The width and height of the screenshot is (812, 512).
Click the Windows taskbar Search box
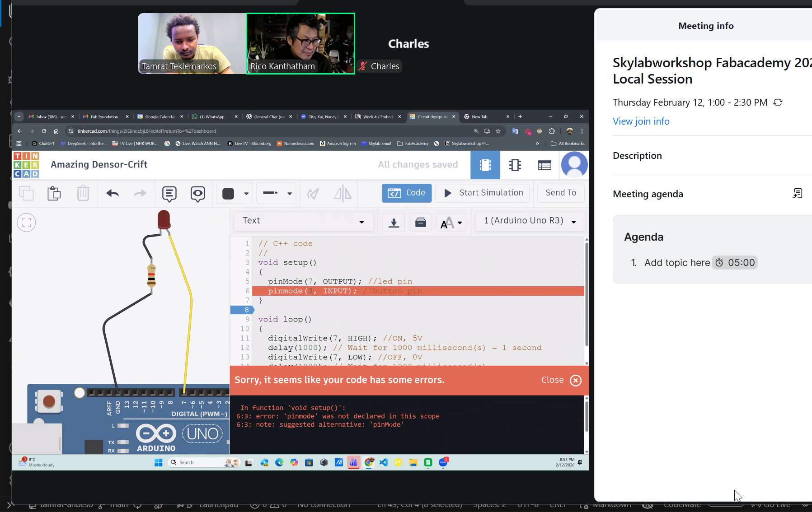click(204, 462)
